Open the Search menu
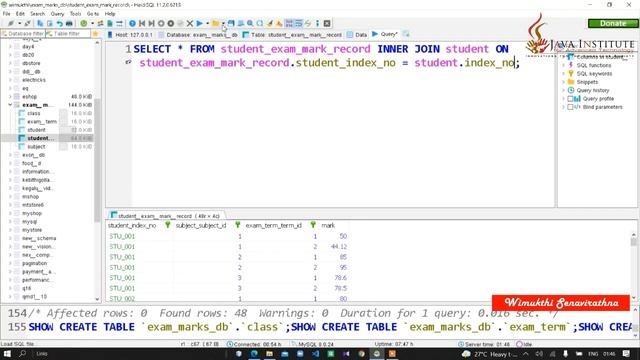The height and width of the screenshot is (360, 640). [x=37, y=13]
